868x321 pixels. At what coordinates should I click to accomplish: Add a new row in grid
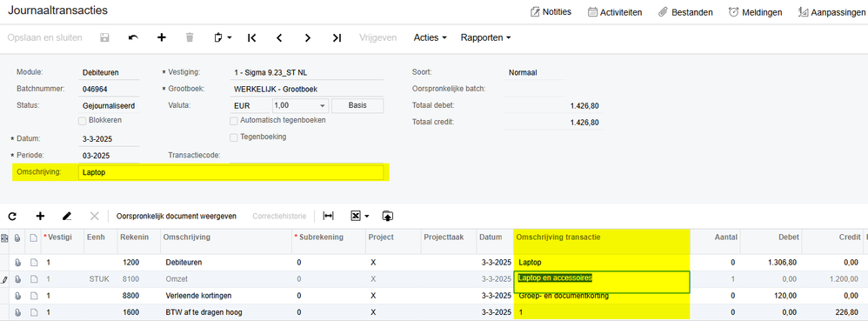(40, 216)
